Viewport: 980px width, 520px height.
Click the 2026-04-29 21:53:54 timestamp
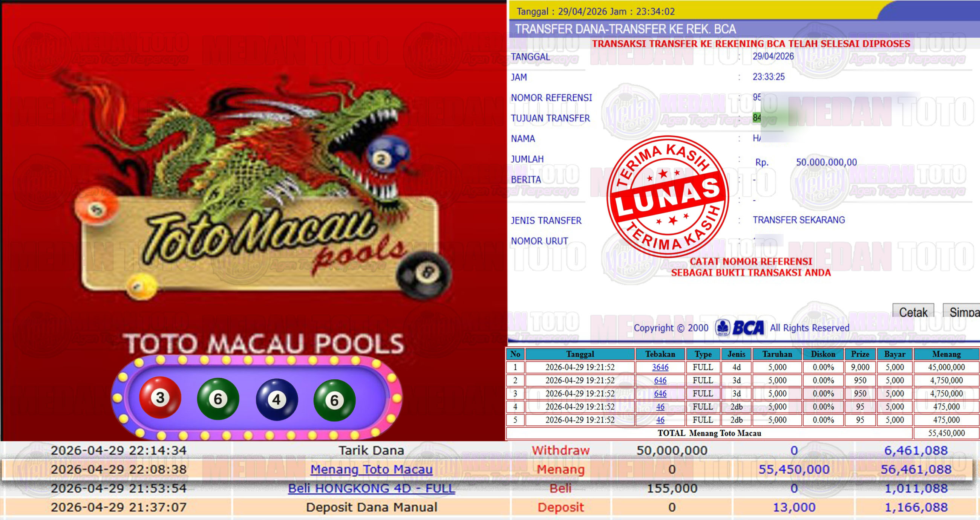pyautogui.click(x=119, y=488)
